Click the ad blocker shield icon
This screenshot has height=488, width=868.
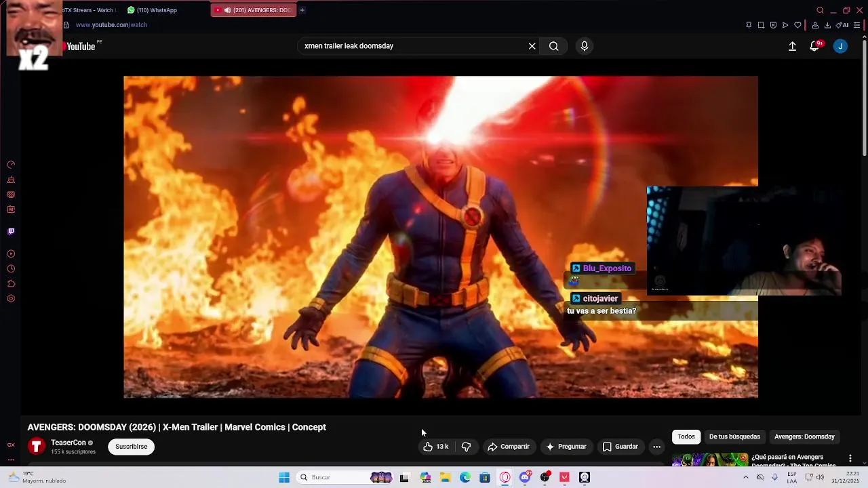click(773, 25)
